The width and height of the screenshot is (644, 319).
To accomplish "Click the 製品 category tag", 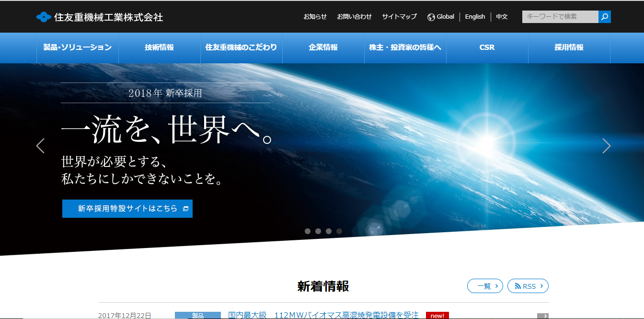I will click(198, 316).
